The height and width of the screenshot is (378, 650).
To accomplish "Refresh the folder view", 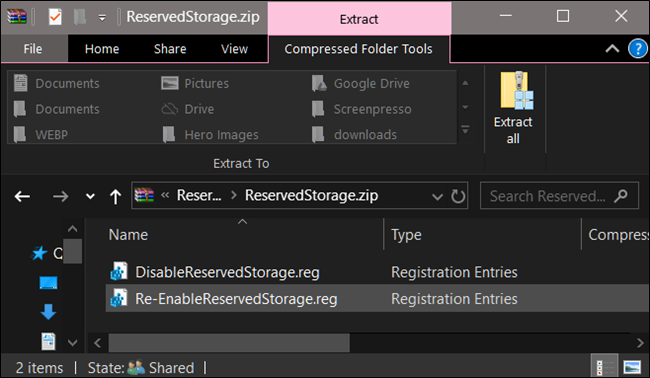I will tap(458, 196).
